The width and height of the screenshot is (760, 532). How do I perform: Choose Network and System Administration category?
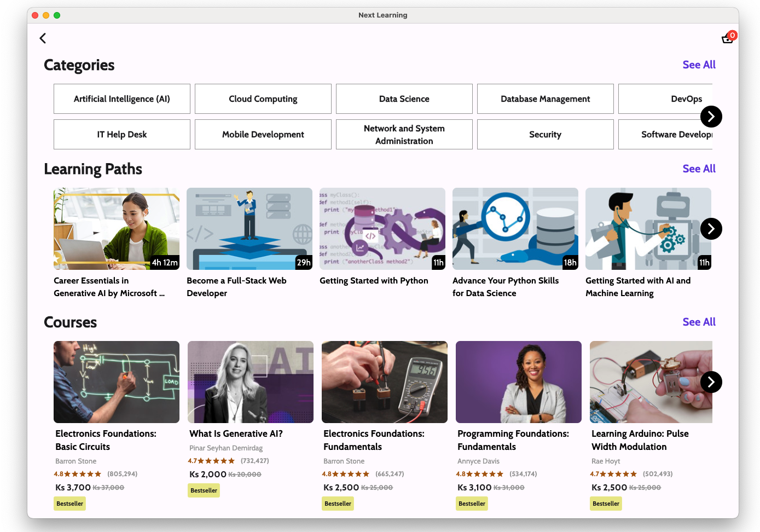[404, 135]
